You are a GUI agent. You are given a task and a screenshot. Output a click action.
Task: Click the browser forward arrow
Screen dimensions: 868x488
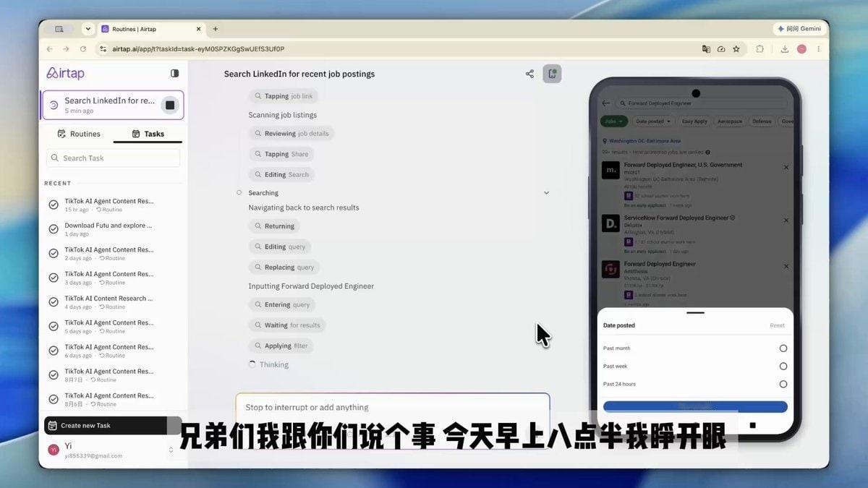66,49
